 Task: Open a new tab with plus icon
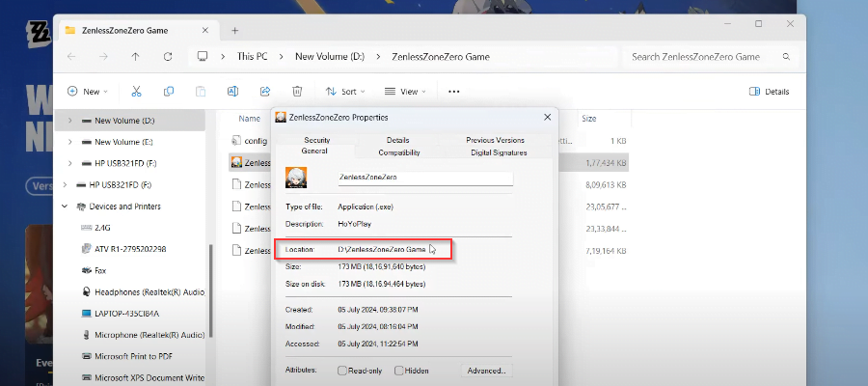(x=234, y=31)
